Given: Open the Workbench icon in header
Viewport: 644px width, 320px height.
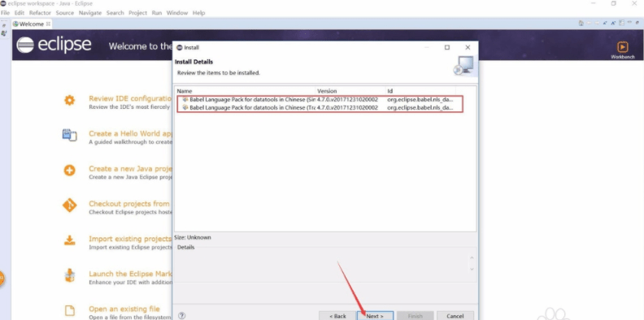Looking at the screenshot, I should pyautogui.click(x=622, y=47).
